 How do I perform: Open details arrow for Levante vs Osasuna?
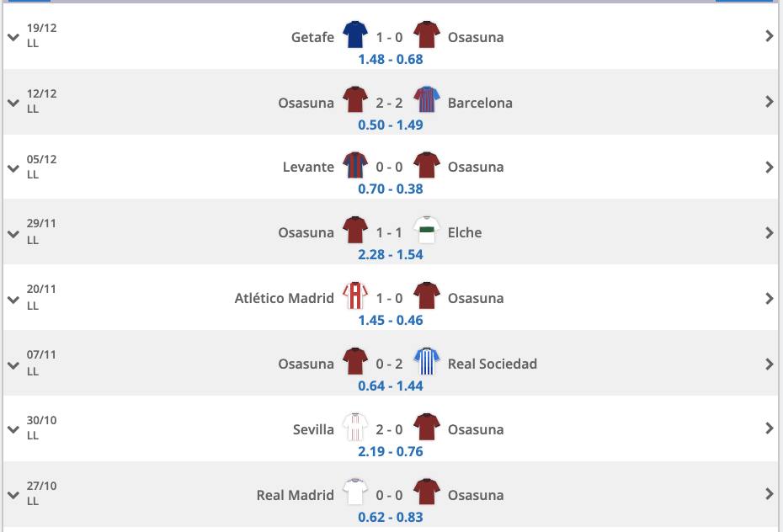[x=769, y=168]
